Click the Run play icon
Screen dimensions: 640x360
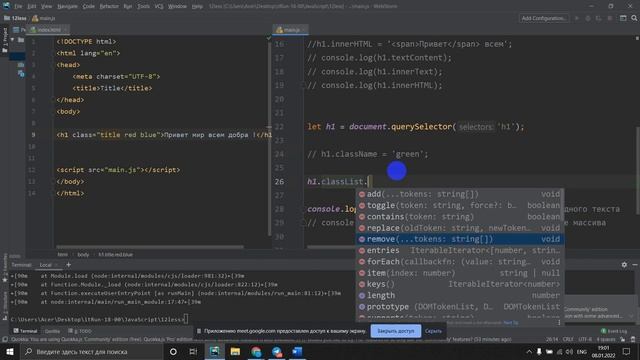coord(577,18)
